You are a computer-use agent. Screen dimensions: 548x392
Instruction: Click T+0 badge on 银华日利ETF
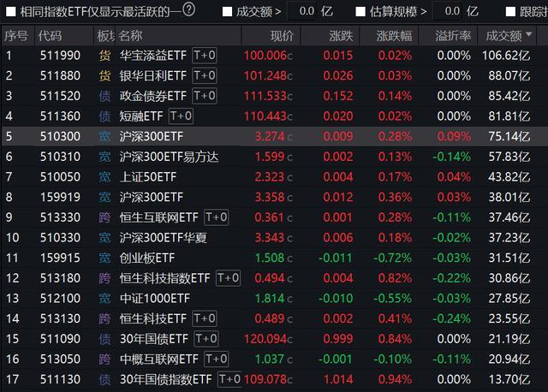[205, 75]
